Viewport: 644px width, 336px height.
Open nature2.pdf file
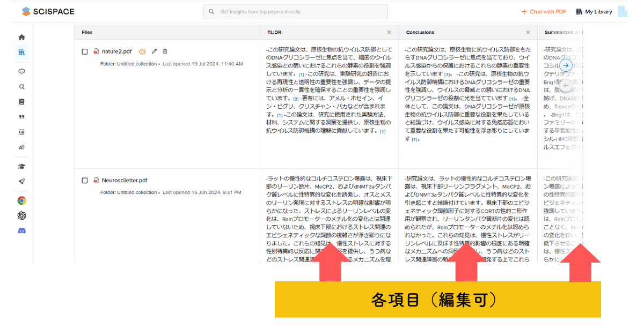pos(116,51)
